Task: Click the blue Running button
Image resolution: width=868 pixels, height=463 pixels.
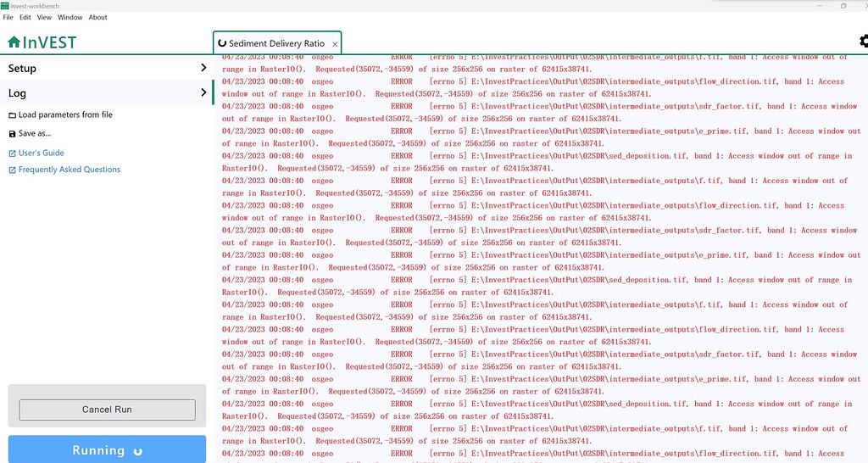Action: 107,449
